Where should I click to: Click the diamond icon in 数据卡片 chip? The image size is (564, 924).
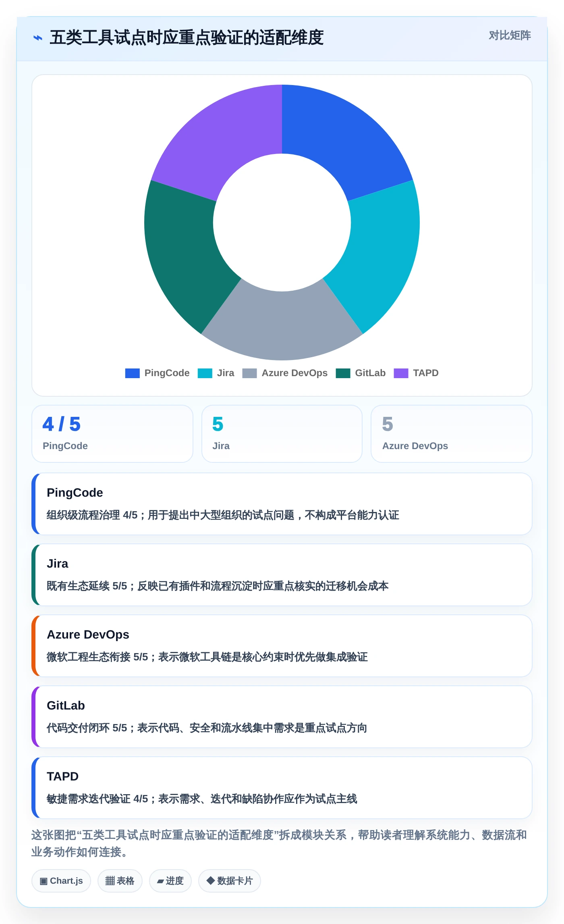[210, 880]
